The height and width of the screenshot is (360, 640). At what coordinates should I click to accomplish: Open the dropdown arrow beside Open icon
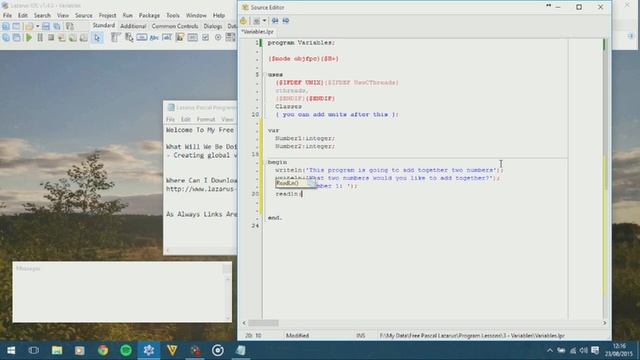(x=38, y=26)
